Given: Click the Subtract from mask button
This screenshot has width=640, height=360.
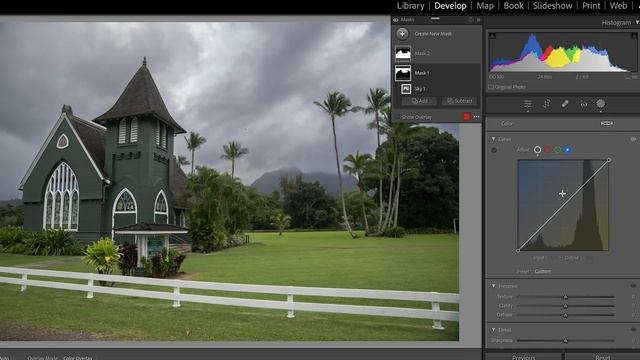Looking at the screenshot, I should coord(459,101).
